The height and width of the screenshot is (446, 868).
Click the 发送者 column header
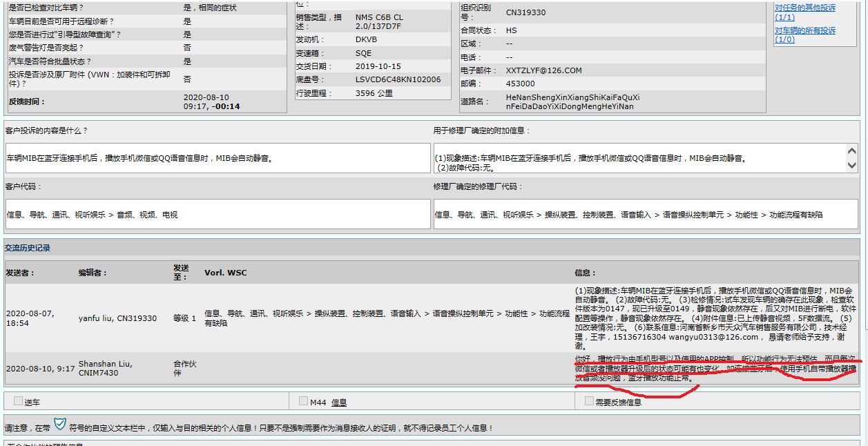tap(20, 273)
